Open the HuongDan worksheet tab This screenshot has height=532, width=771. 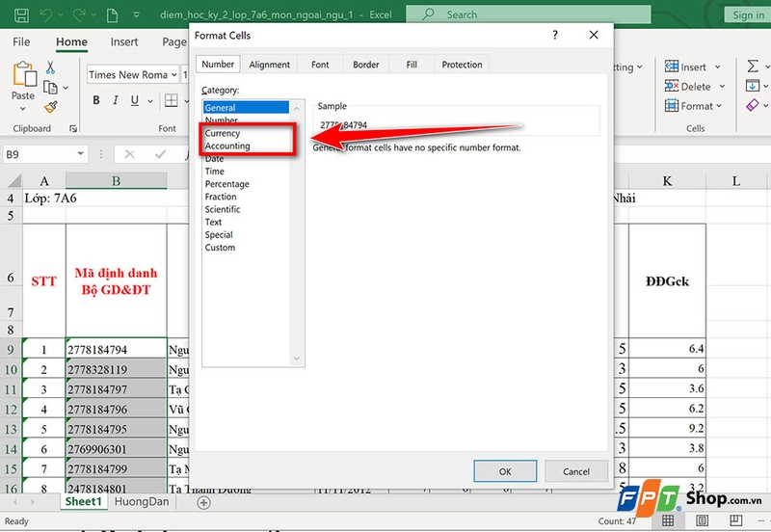[x=142, y=501]
